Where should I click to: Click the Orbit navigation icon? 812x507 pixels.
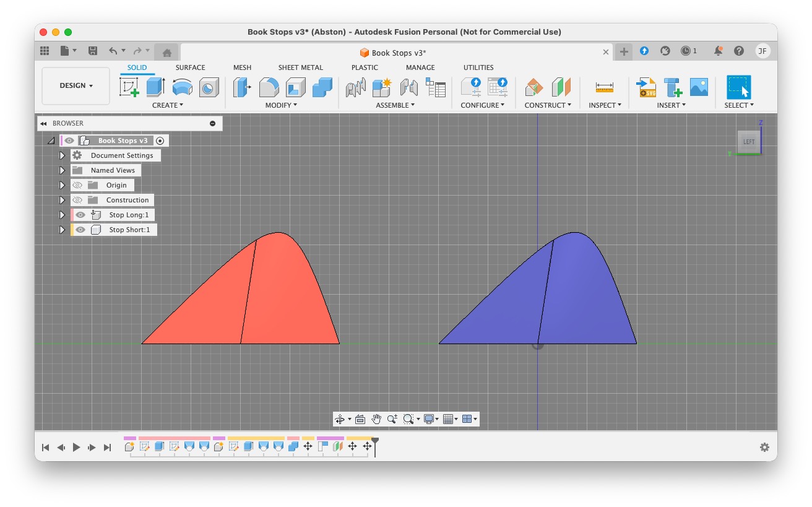coord(339,419)
